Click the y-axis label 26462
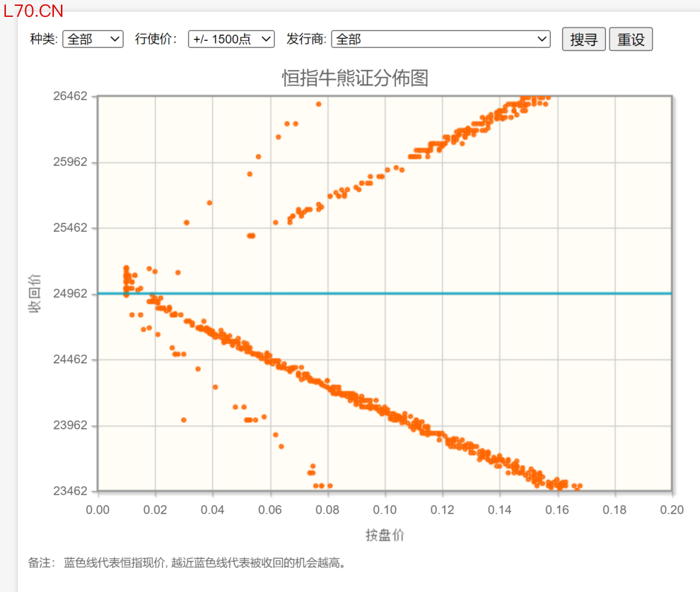Viewport: 700px width, 592px height. (70, 96)
